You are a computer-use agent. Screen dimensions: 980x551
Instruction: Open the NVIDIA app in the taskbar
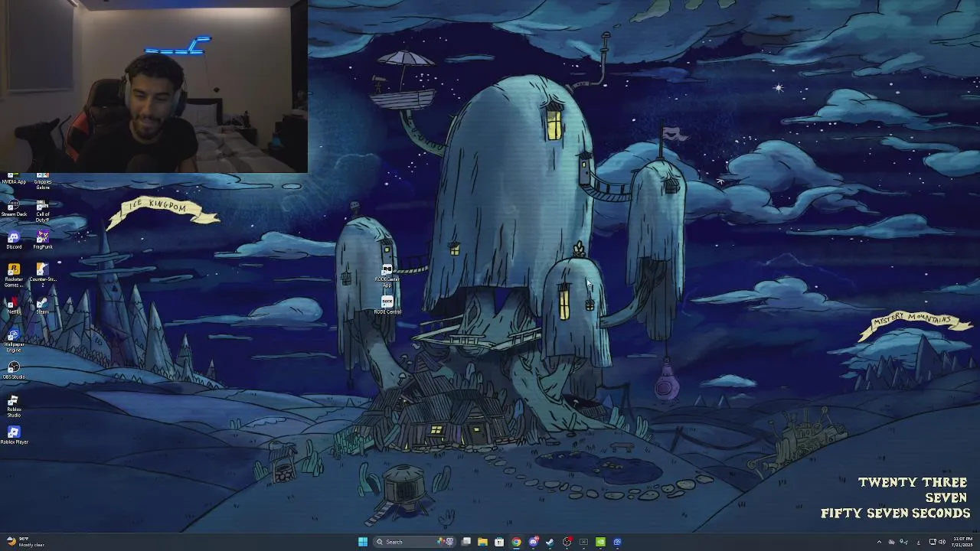600,542
